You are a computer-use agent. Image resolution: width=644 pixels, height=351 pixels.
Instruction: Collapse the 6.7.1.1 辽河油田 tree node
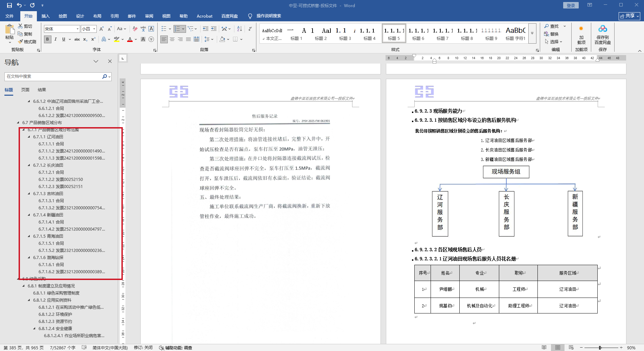point(29,137)
